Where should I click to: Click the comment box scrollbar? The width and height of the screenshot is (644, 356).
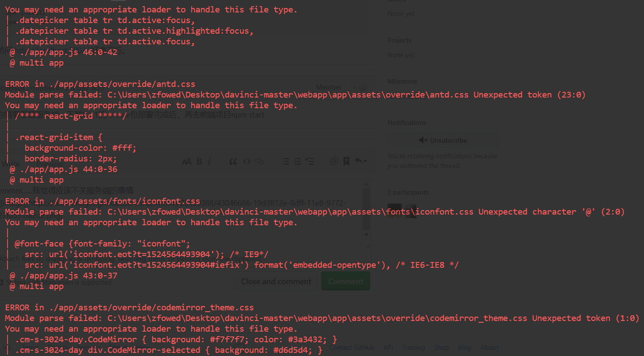point(367,208)
